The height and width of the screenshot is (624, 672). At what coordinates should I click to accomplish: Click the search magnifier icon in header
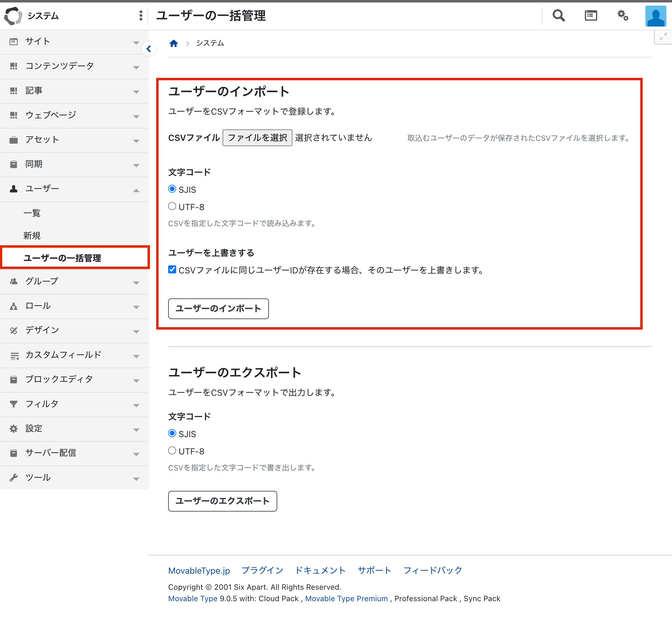[x=558, y=15]
